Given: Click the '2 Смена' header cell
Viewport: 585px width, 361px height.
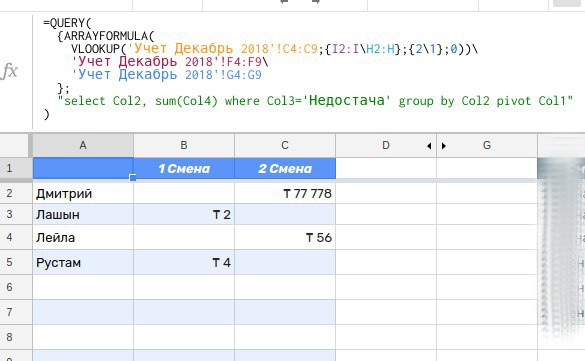Looking at the screenshot, I should 285,168.
